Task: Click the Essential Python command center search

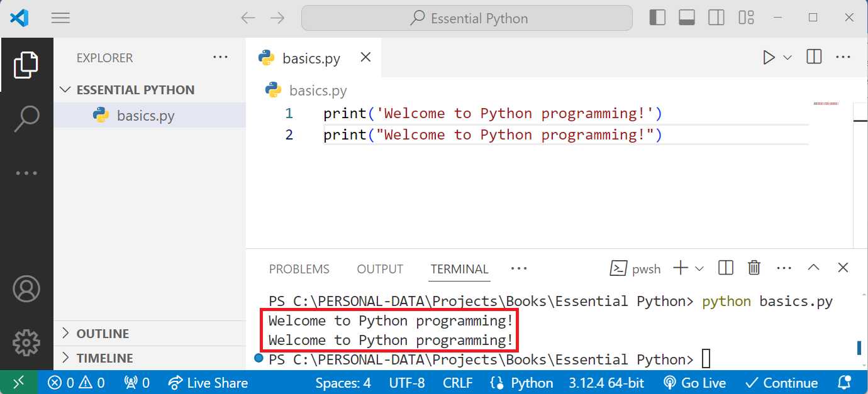Action: click(x=467, y=18)
